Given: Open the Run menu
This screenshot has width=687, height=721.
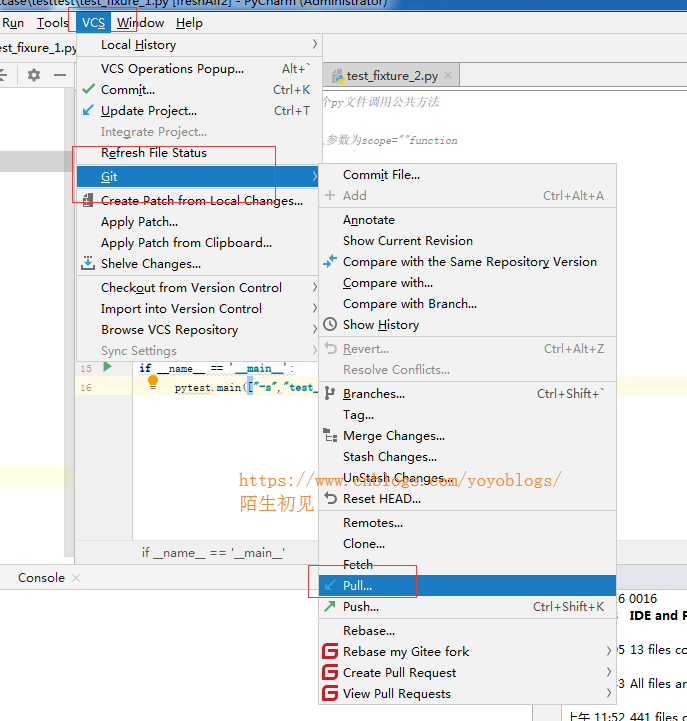Looking at the screenshot, I should [x=12, y=23].
